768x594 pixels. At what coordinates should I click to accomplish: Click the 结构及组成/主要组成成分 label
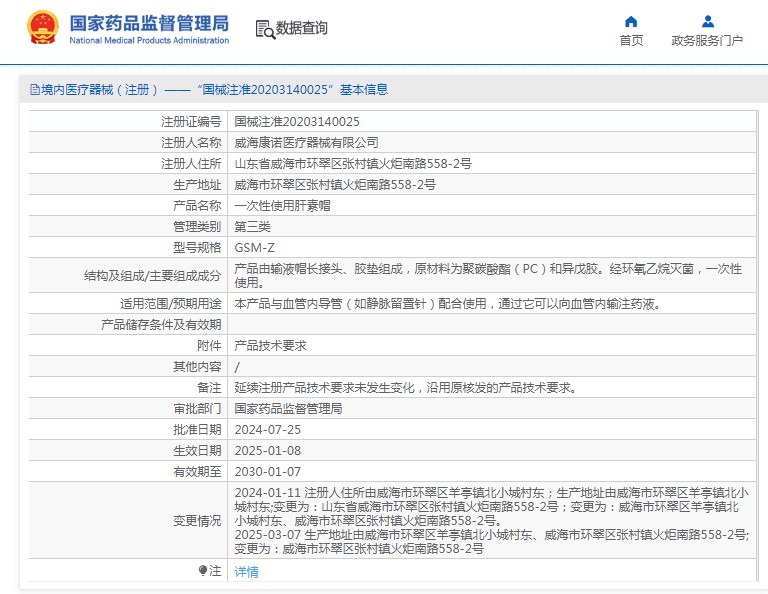pyautogui.click(x=152, y=276)
